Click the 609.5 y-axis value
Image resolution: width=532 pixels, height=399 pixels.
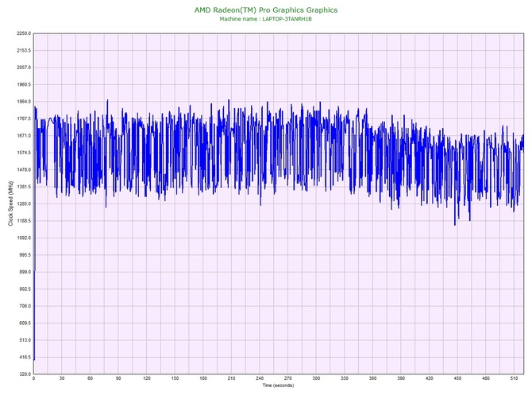pos(25,323)
